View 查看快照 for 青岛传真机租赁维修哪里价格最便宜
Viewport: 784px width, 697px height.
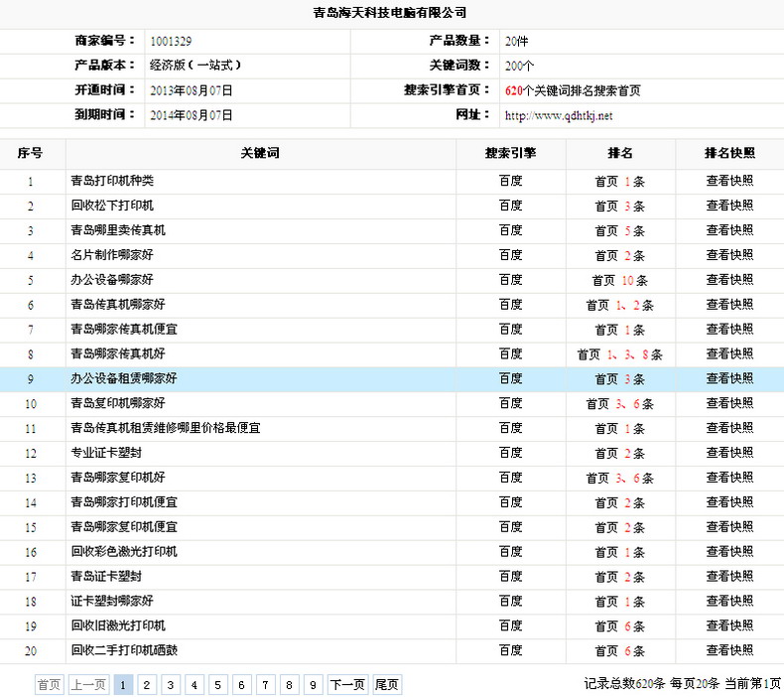[x=729, y=428]
